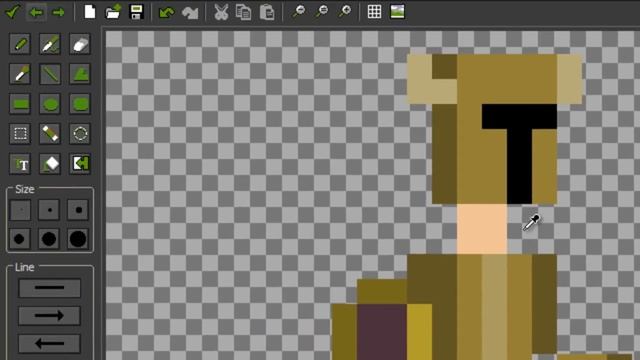Click the green left arrow back icon
The height and width of the screenshot is (360, 640).
(36, 12)
